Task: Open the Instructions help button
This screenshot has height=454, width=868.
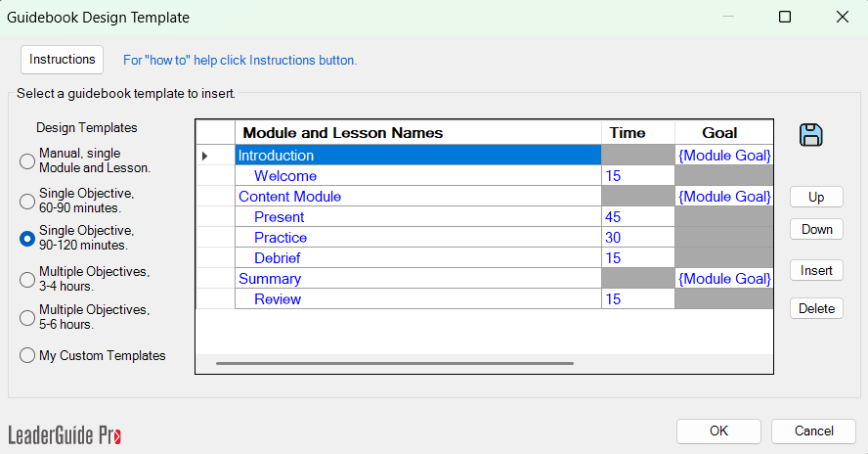Action: [62, 60]
